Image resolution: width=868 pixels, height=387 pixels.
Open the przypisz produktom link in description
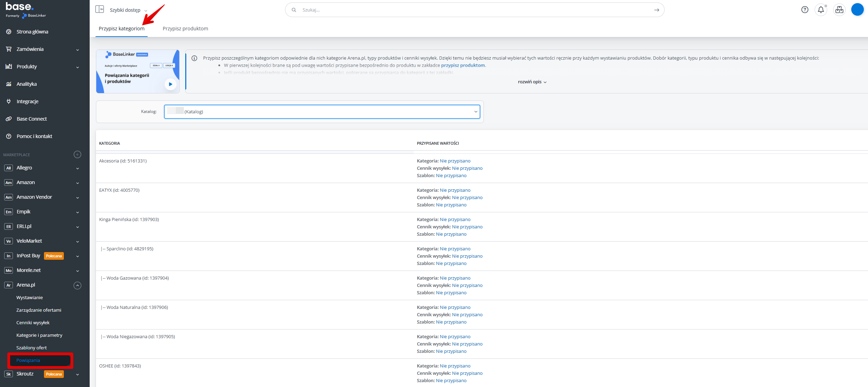(463, 65)
